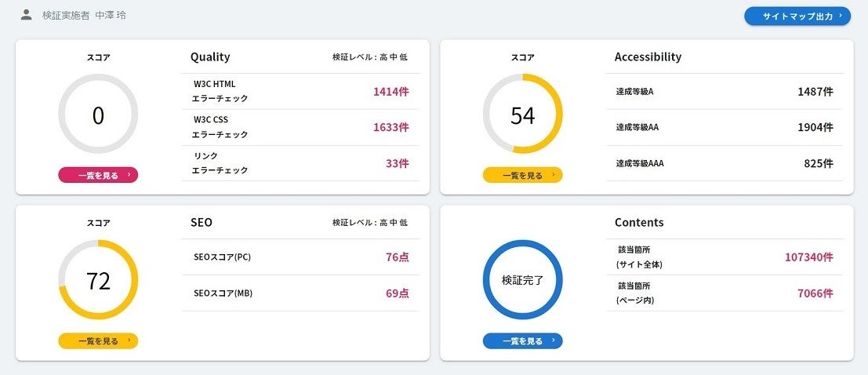Open the 達成等級AA result row
The height and width of the screenshot is (375, 868).
click(x=725, y=128)
